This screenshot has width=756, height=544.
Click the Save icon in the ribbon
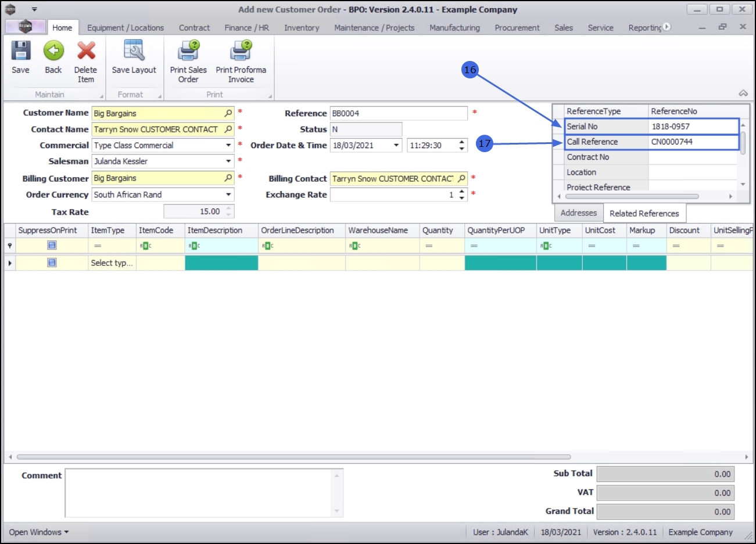[x=21, y=51]
